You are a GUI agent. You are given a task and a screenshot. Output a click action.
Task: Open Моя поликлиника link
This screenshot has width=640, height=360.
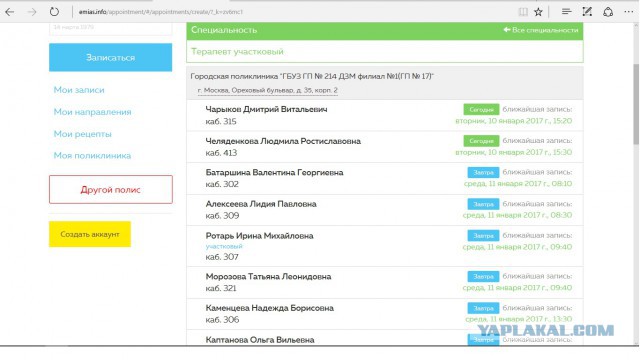click(92, 156)
